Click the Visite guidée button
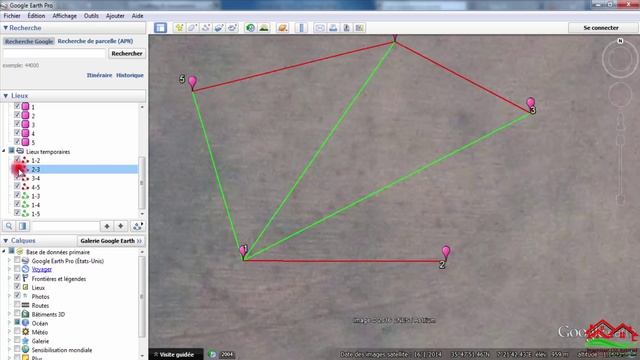This screenshot has height=360, width=640. tap(176, 354)
